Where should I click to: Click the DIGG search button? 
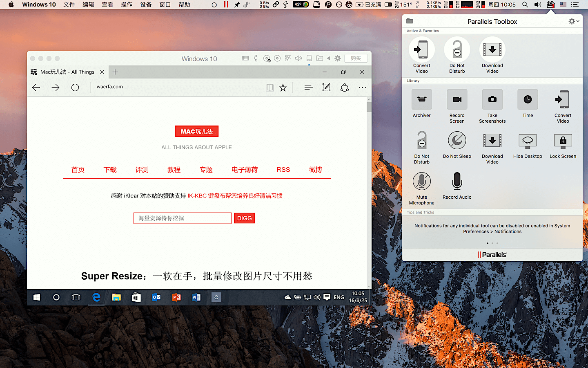[x=244, y=218]
